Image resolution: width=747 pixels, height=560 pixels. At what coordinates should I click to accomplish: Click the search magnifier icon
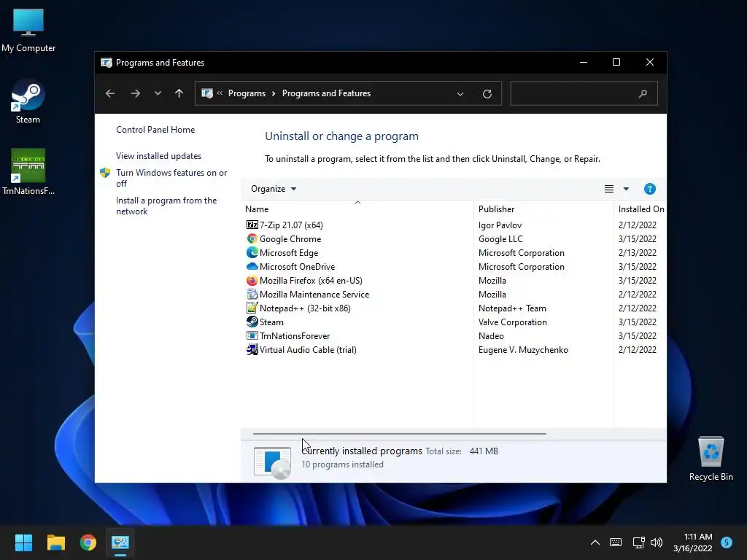point(643,93)
